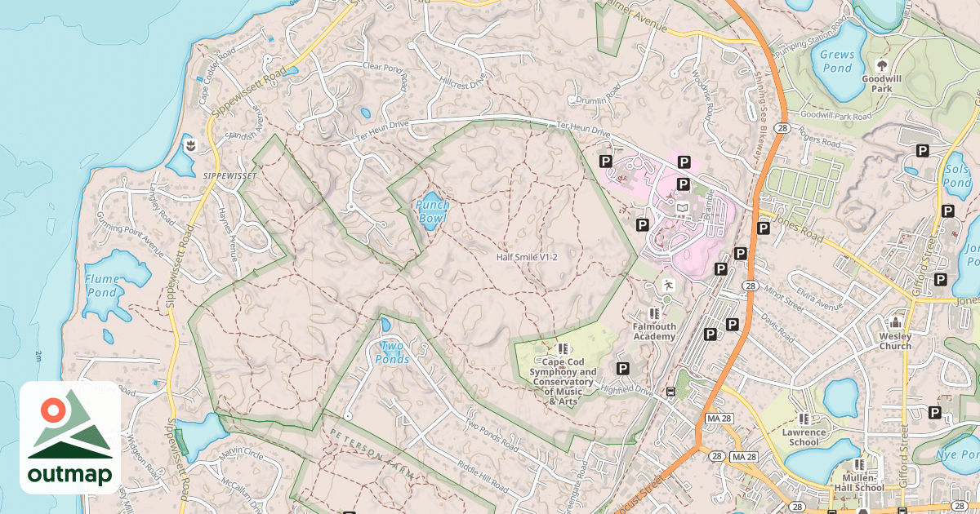The width and height of the screenshot is (980, 514).
Task: Click the Two Ponds Road label
Action: [492, 436]
